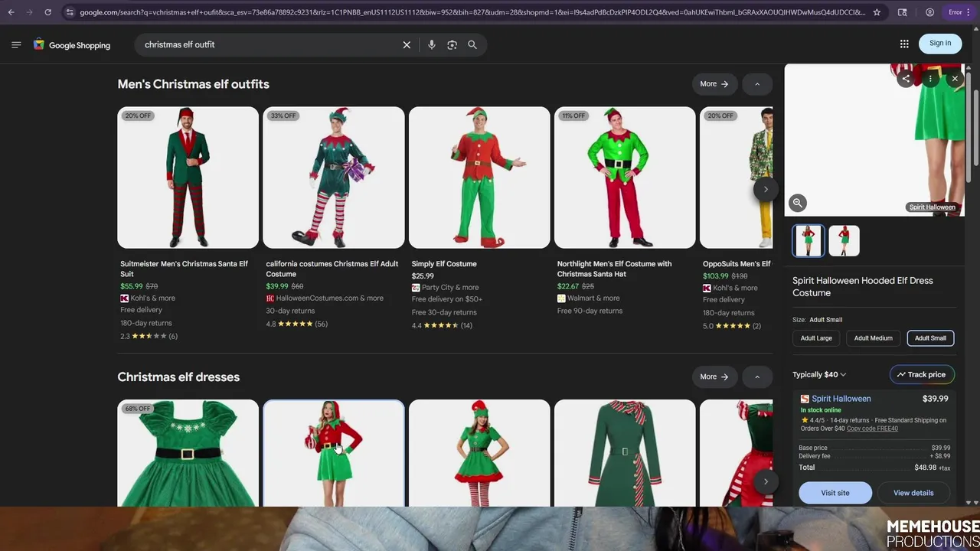980x551 pixels.
Task: Click Northlight Men's Elf Costume title
Action: [614, 269]
